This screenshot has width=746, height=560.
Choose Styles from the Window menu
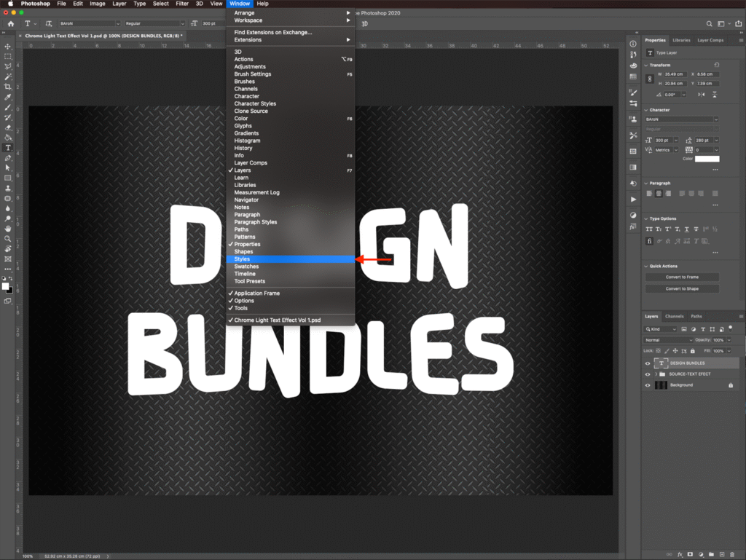click(x=242, y=259)
